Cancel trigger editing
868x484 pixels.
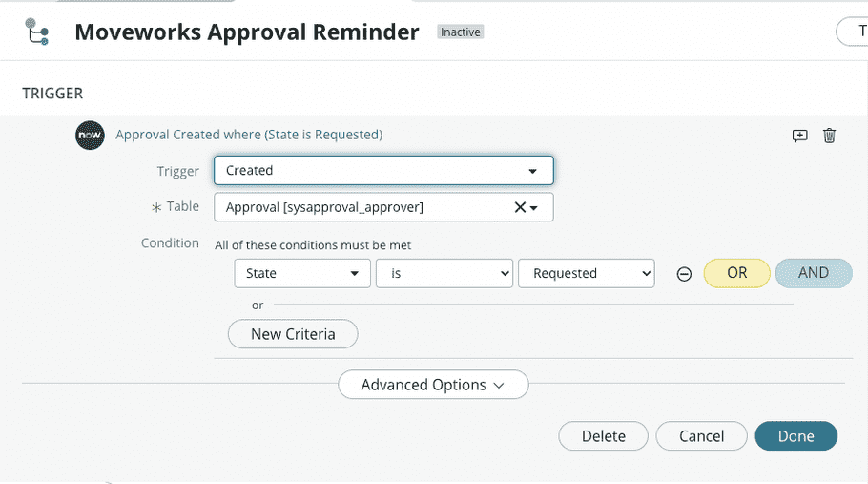[x=701, y=436]
